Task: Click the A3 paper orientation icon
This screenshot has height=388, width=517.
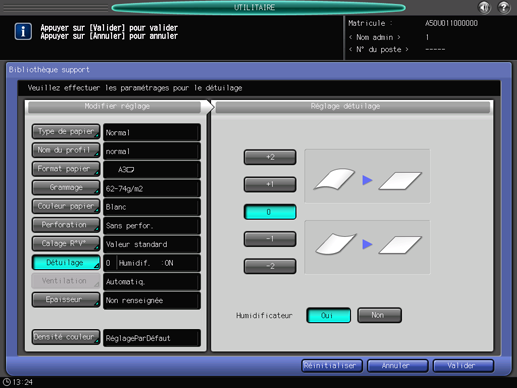Action: tap(130, 170)
